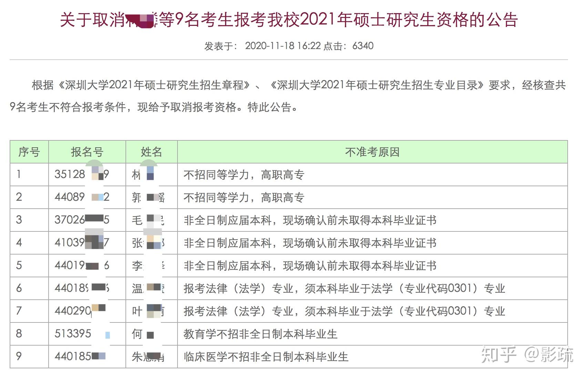
Task: Click the announcement title heading
Action: (289, 20)
